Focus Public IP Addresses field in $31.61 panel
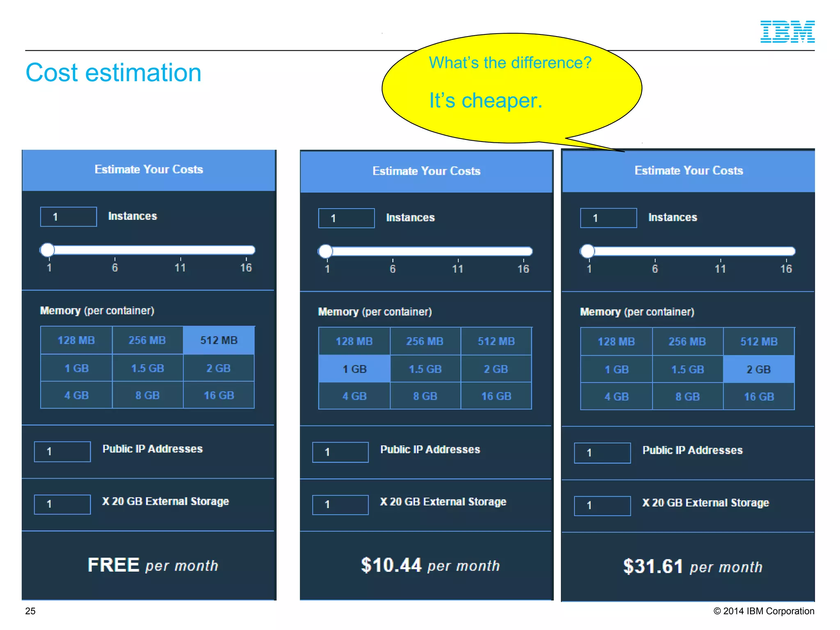 pyautogui.click(x=603, y=453)
